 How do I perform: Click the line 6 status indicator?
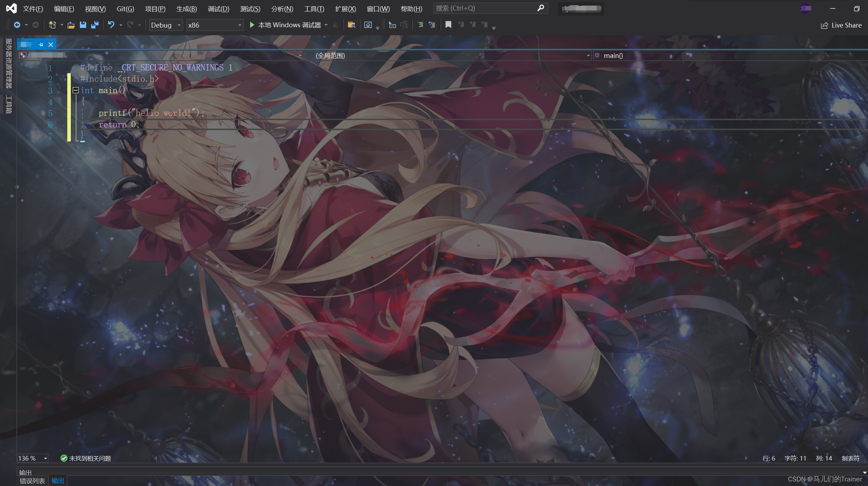tap(769, 458)
